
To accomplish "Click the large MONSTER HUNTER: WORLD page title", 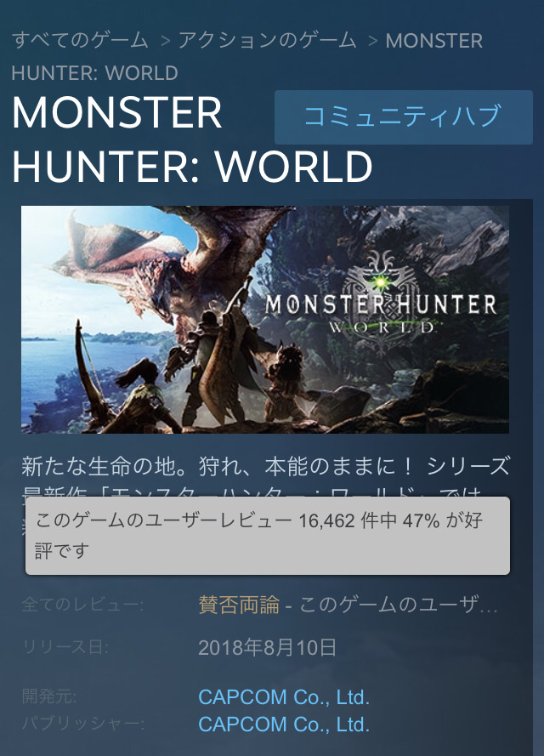I will 192,139.
